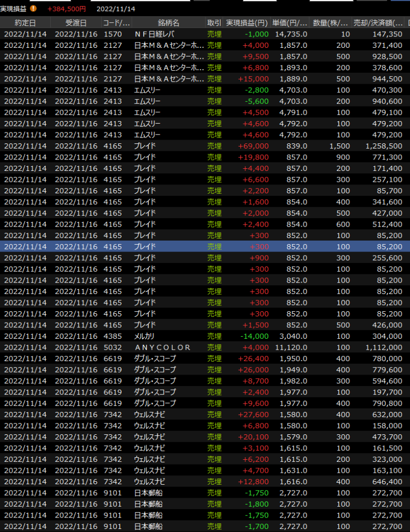
Task: Sort by the 約定日 column header
Action: pyautogui.click(x=25, y=23)
